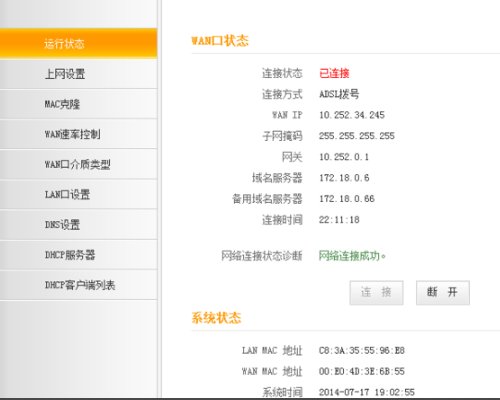500x400 pixels.
Task: Click DNS server value 172.18.0.6
Action: [x=344, y=178]
